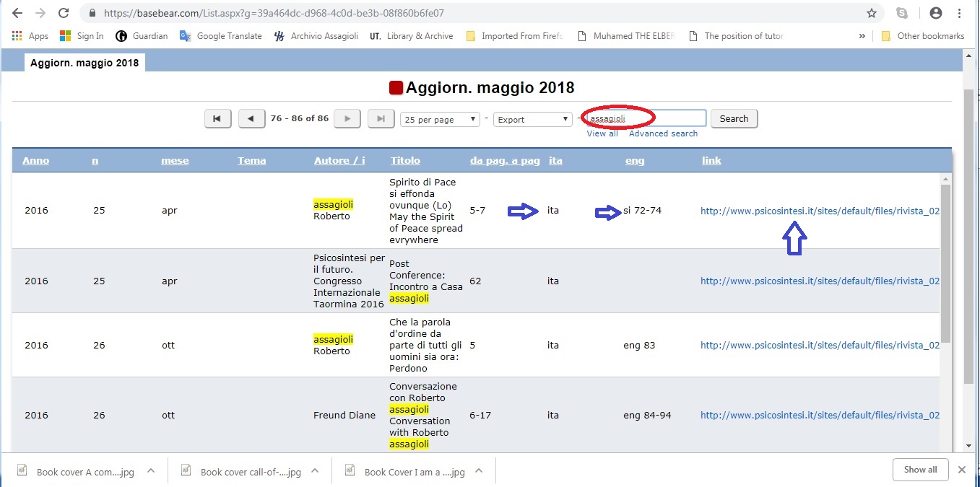This screenshot has width=980, height=487.
Task: Expand hidden bookmarks overflow chevron
Action: pos(862,36)
